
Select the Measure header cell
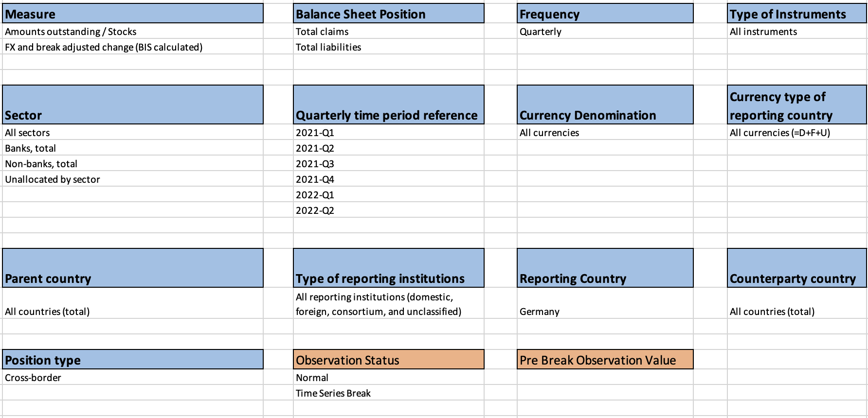tap(132, 14)
